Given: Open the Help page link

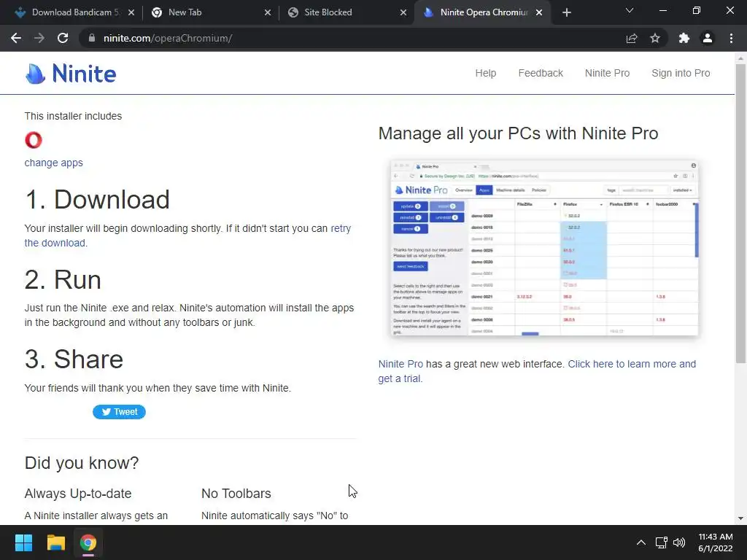Looking at the screenshot, I should click(485, 73).
